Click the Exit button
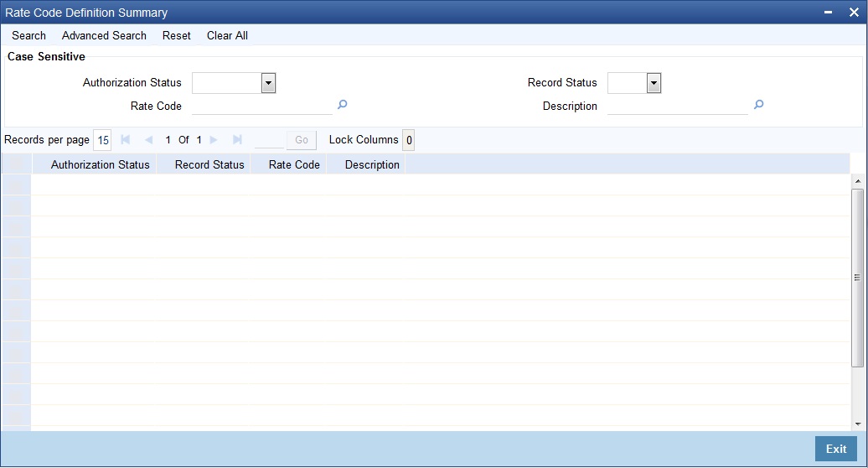The image size is (868, 468). coord(836,449)
